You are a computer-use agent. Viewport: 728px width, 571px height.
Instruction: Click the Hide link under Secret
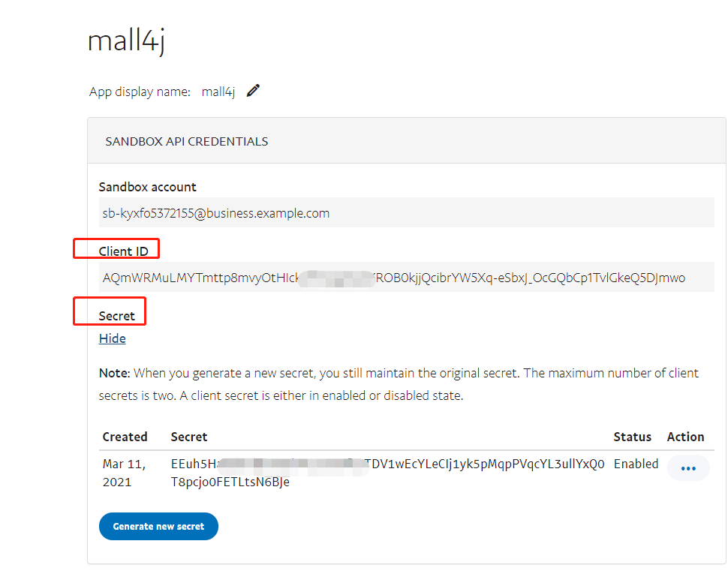[x=113, y=338]
